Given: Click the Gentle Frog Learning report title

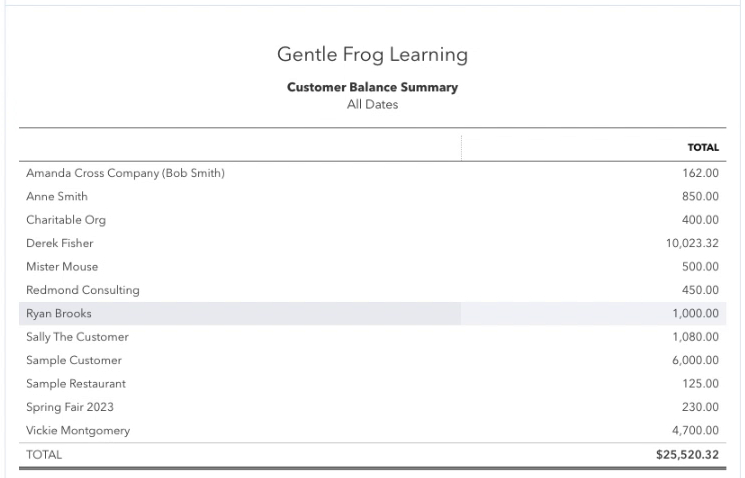Looking at the screenshot, I should [372, 55].
